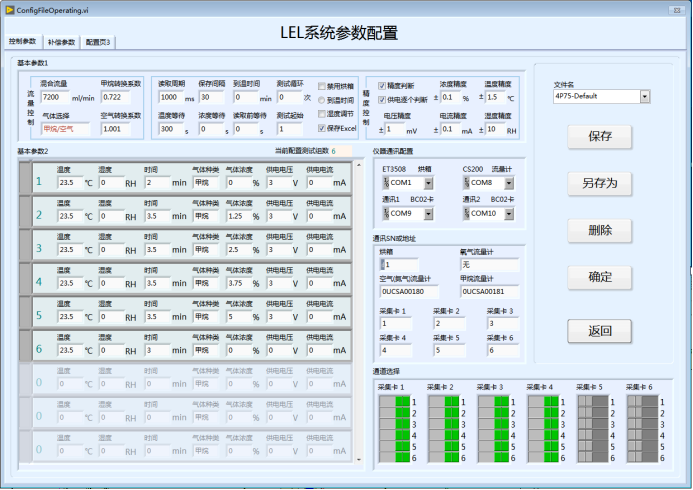Click the 氧气流量计 field showing 无
This screenshot has width=693, height=490.
point(489,265)
